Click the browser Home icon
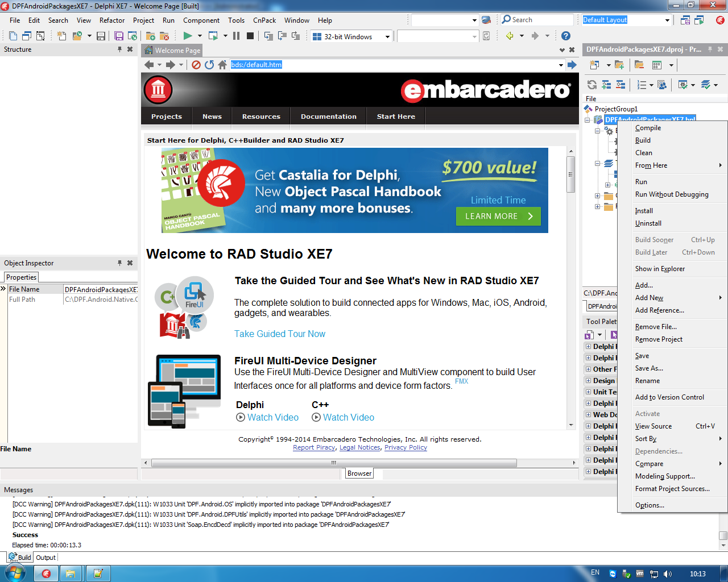 click(222, 65)
